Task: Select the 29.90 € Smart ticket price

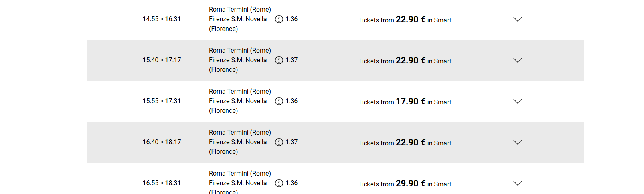Action: 411,184
